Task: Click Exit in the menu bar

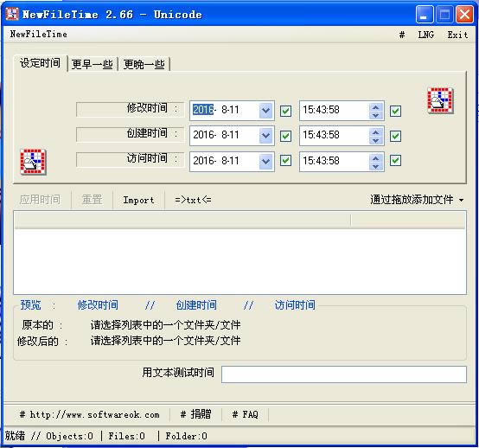Action: click(x=457, y=35)
